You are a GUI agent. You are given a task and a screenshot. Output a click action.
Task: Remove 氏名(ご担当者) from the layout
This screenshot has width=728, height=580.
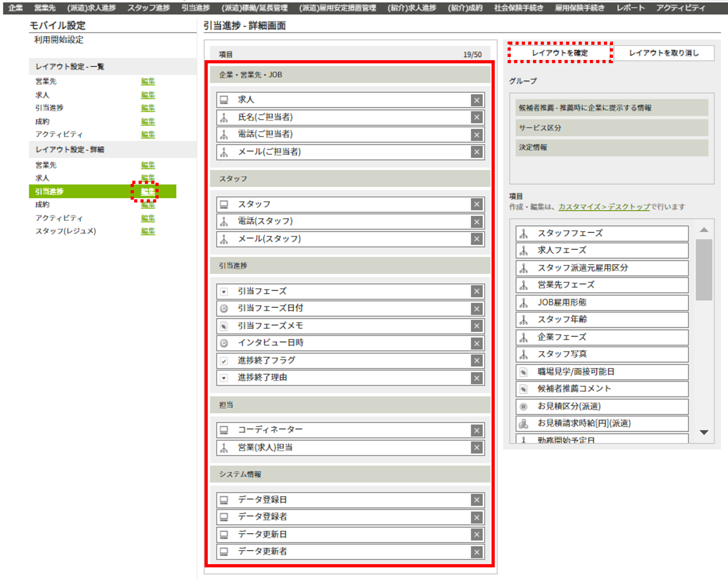coord(476,117)
